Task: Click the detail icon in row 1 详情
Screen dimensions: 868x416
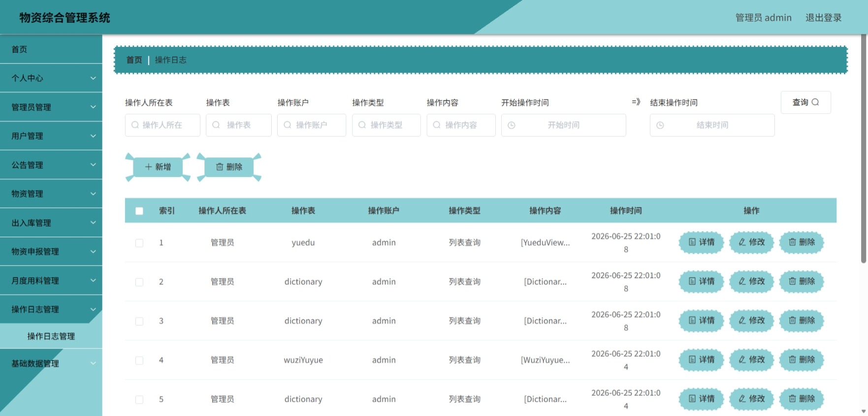Action: (x=692, y=242)
